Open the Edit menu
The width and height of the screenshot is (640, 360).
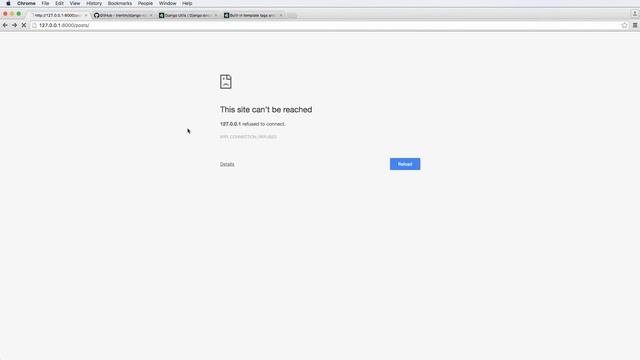click(x=59, y=3)
